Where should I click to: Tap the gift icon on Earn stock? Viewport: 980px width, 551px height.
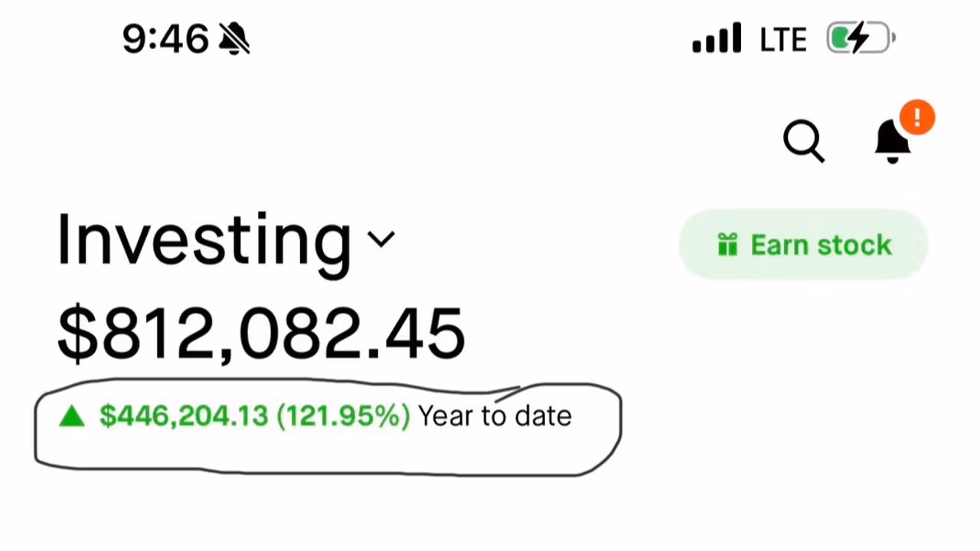click(x=727, y=245)
